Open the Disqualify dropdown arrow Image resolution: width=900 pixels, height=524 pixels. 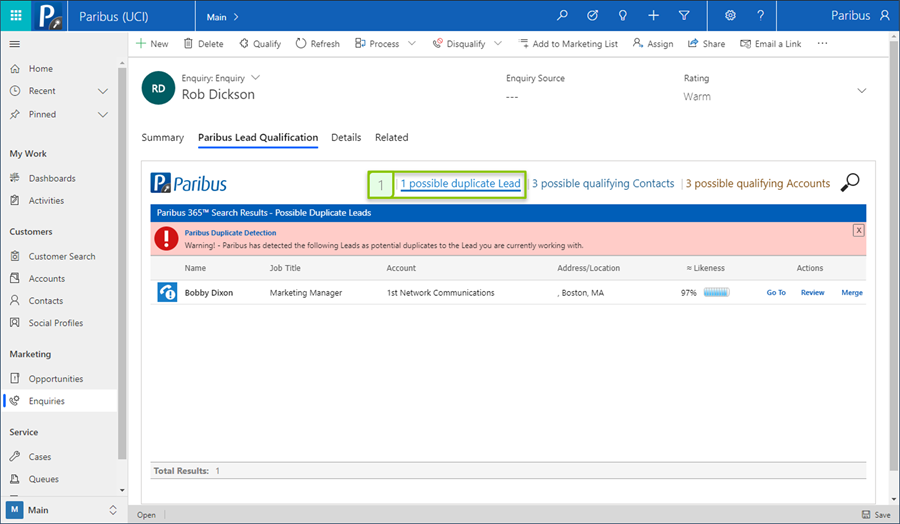(x=498, y=44)
